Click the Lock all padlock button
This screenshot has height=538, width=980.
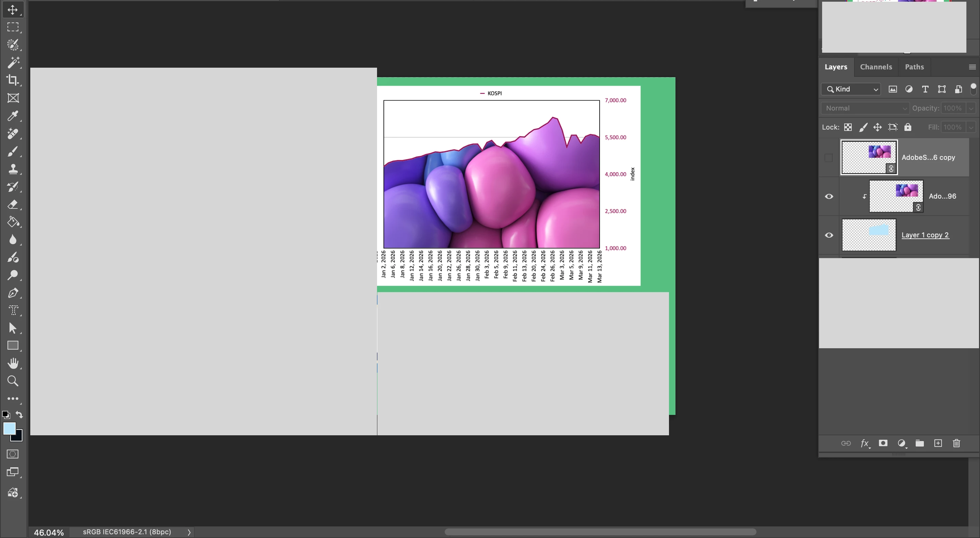(x=908, y=127)
